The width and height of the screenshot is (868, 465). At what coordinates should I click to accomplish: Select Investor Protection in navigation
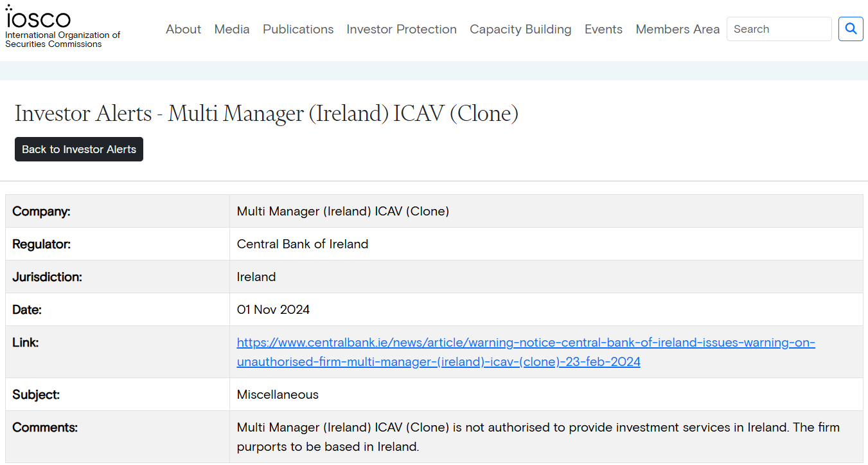click(402, 30)
